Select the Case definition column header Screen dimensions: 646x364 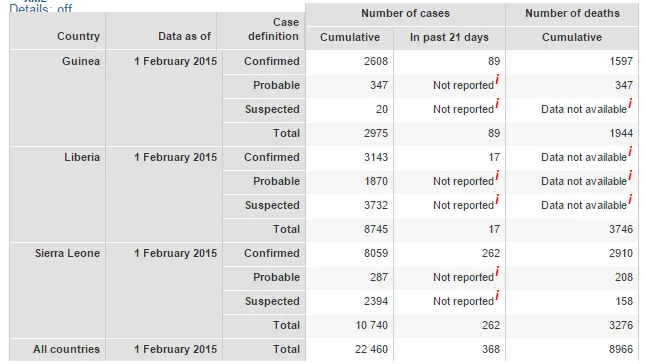(273, 29)
